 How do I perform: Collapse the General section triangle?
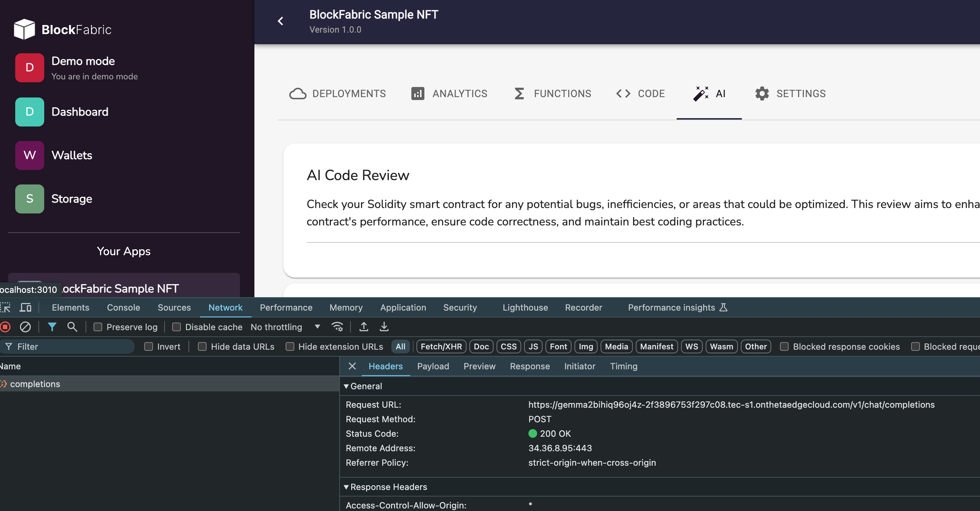(x=346, y=386)
